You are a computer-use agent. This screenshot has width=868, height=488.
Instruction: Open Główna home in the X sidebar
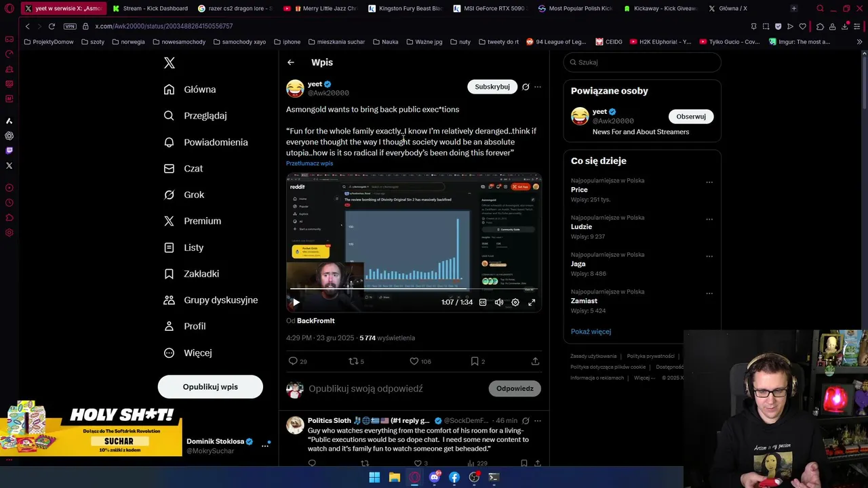pyautogui.click(x=190, y=89)
